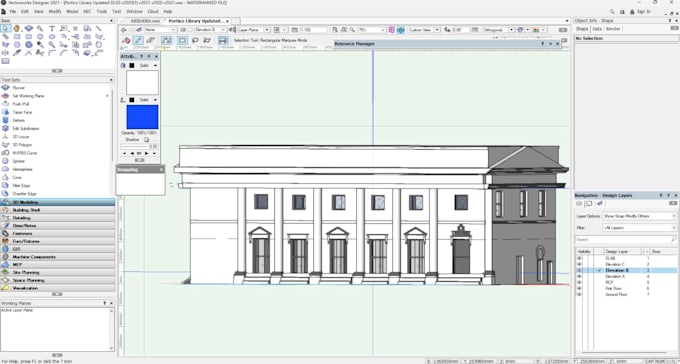Toggle visibility eye for First Floor layer
Viewport: 680px width, 364px height.
pyautogui.click(x=579, y=289)
